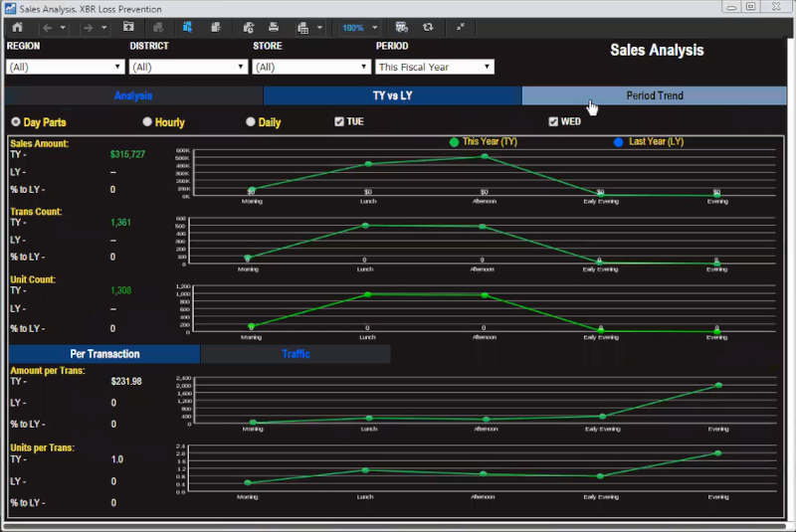Click the Unit Count TY value 1,308
Image resolution: width=796 pixels, height=532 pixels.
120,290
